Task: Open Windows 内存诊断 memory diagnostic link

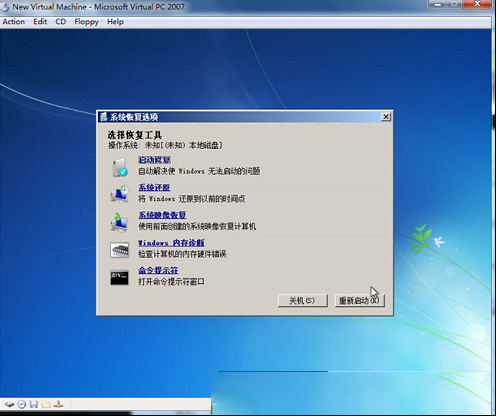Action: (x=171, y=243)
